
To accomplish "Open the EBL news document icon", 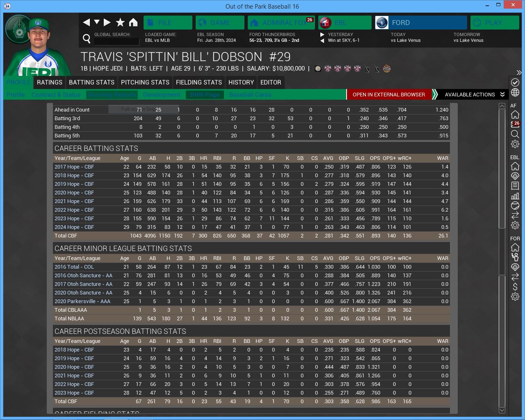I will 515,186.
